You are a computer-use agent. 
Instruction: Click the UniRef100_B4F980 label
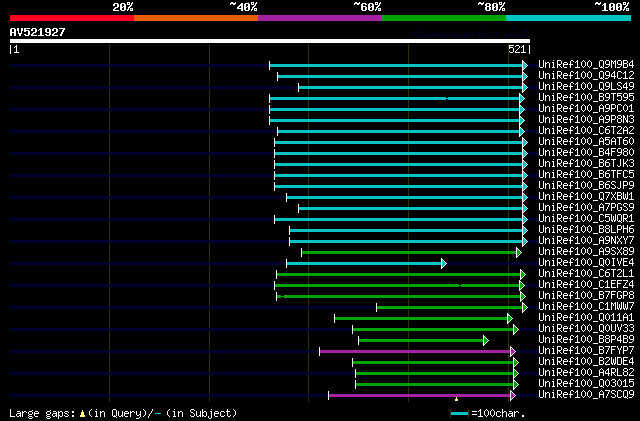[x=586, y=153]
